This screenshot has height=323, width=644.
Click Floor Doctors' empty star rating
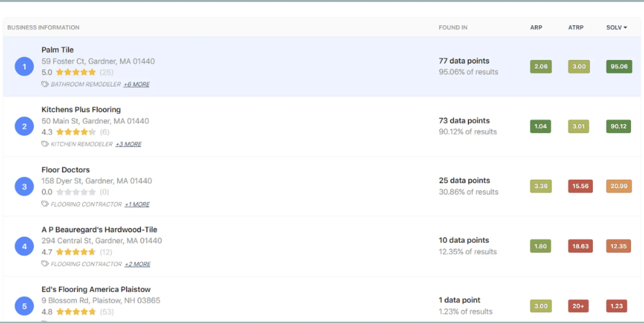tap(76, 192)
